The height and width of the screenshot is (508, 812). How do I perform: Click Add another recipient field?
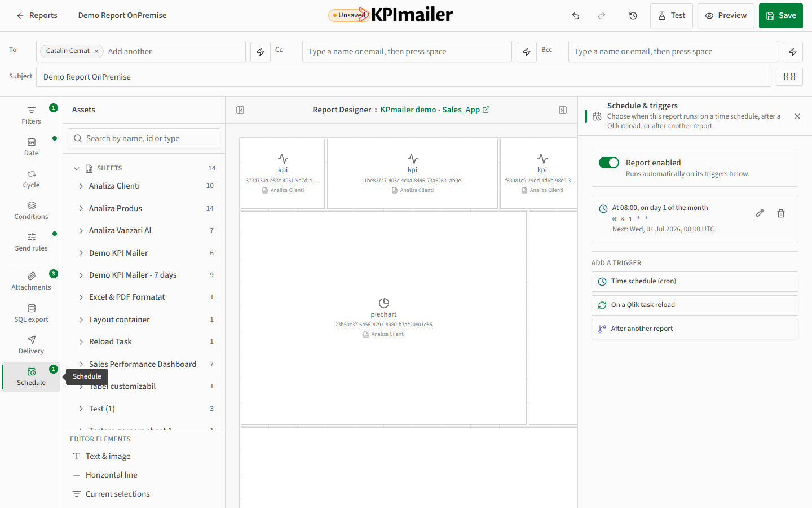coord(175,51)
